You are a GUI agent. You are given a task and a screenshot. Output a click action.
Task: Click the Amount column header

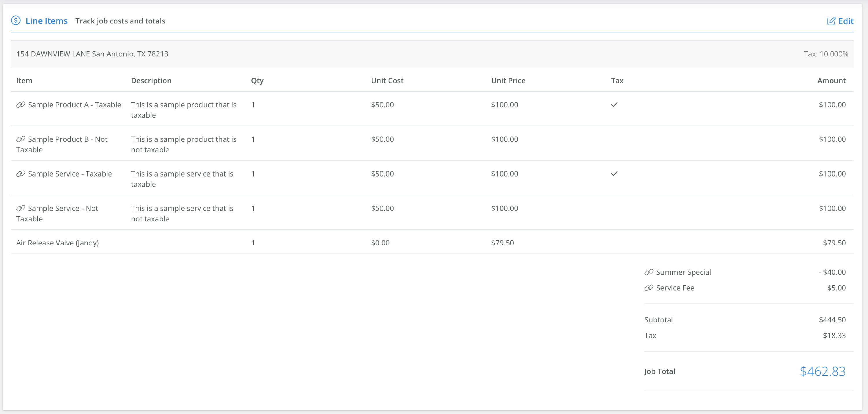pos(831,81)
